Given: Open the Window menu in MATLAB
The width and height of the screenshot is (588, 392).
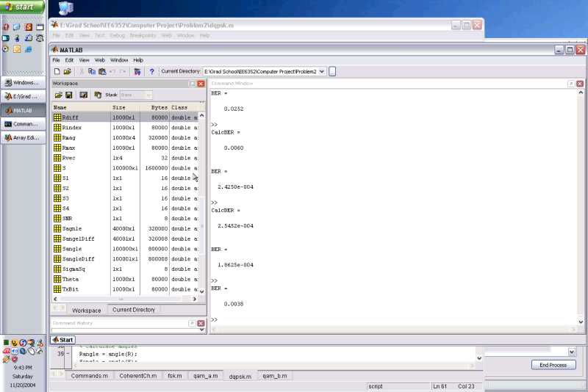Looking at the screenshot, I should [x=119, y=60].
